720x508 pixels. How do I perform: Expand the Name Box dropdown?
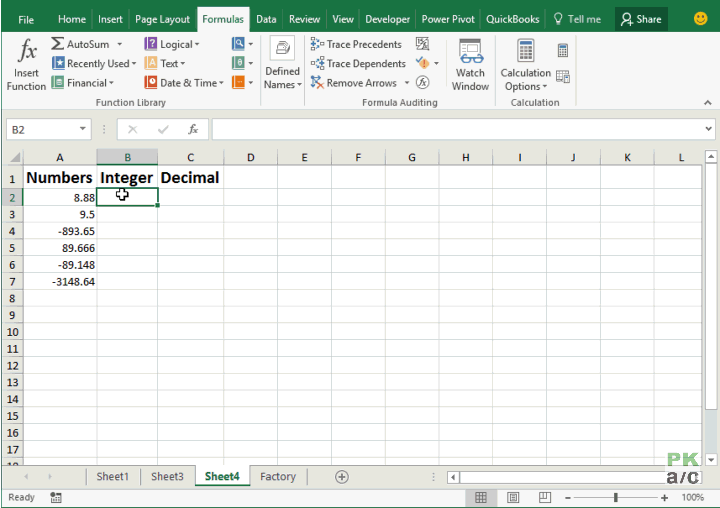(83, 129)
